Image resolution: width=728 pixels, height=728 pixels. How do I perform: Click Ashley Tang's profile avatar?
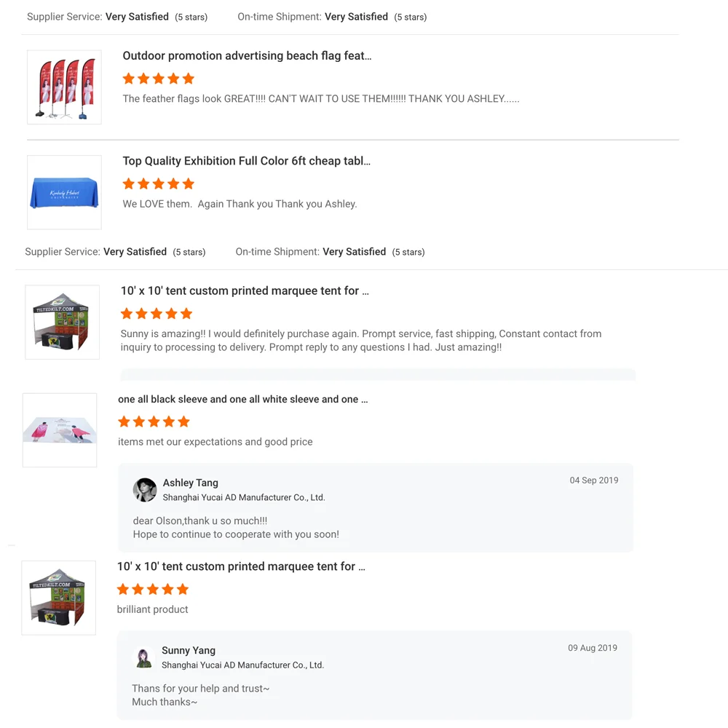(x=145, y=490)
